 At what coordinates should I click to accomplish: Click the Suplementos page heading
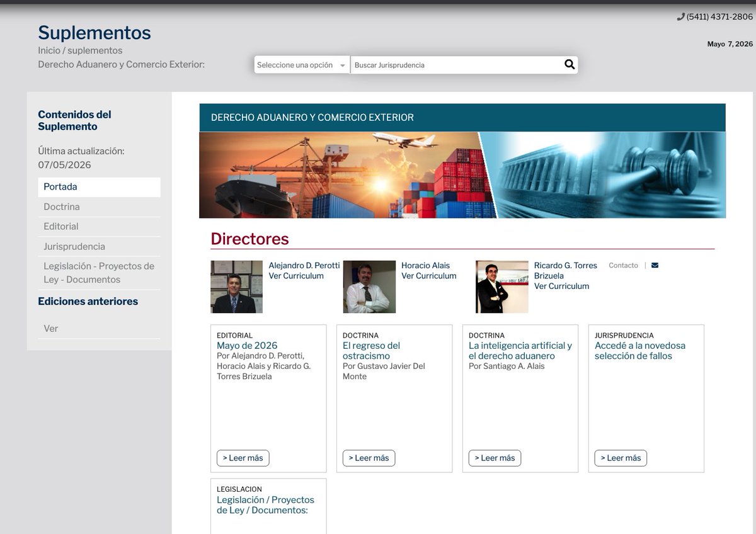(x=94, y=32)
